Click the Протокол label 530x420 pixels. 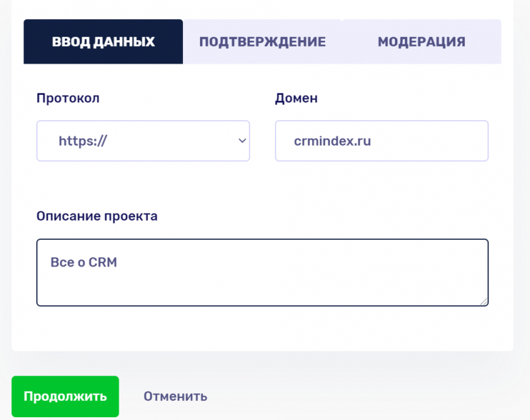(x=68, y=98)
